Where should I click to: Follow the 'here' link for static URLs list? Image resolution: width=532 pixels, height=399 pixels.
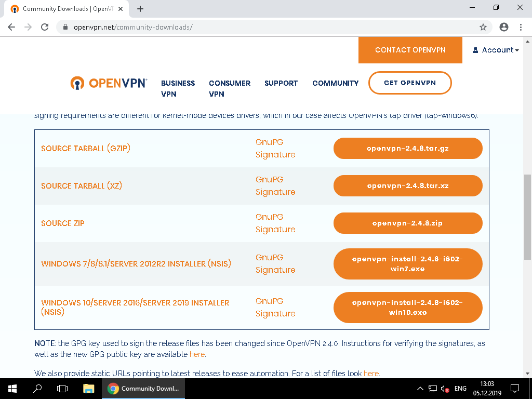(x=371, y=374)
